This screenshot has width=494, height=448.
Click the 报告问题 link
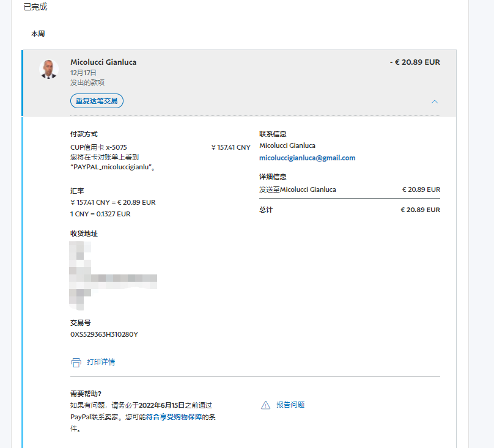290,405
